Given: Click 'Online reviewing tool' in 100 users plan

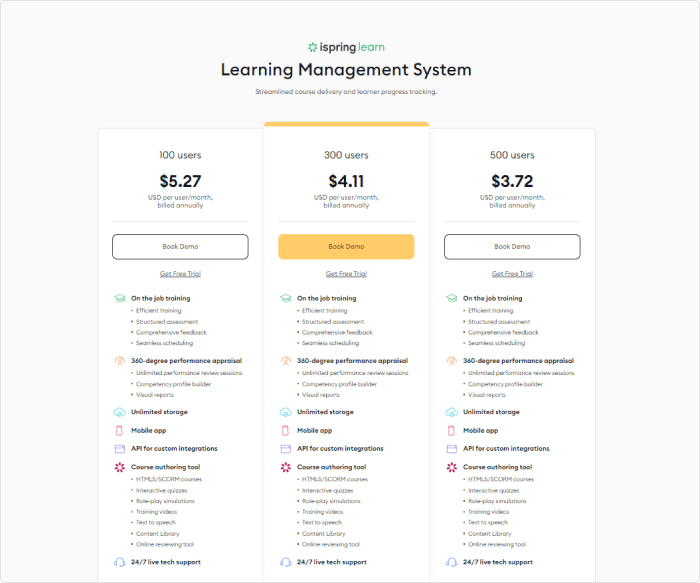Looking at the screenshot, I should (165, 545).
